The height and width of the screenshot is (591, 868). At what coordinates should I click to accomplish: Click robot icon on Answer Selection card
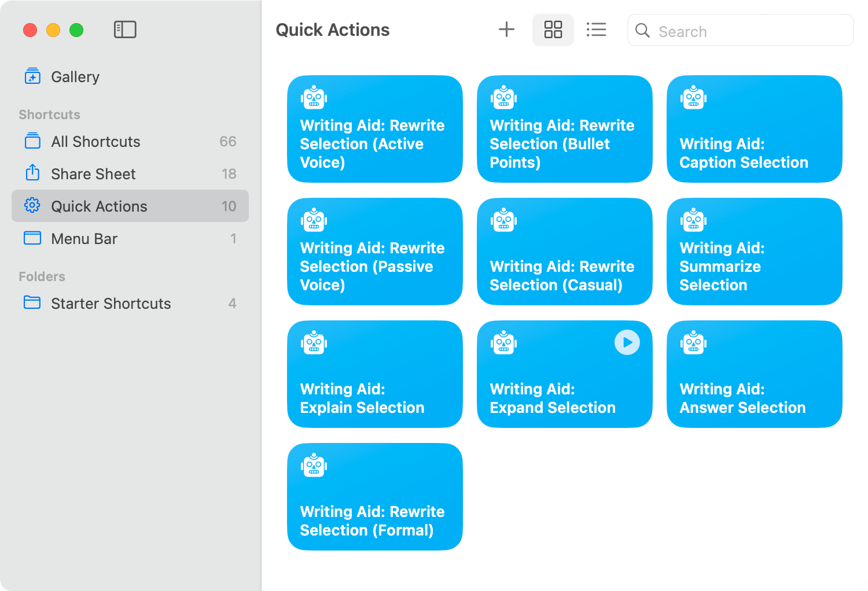click(694, 343)
